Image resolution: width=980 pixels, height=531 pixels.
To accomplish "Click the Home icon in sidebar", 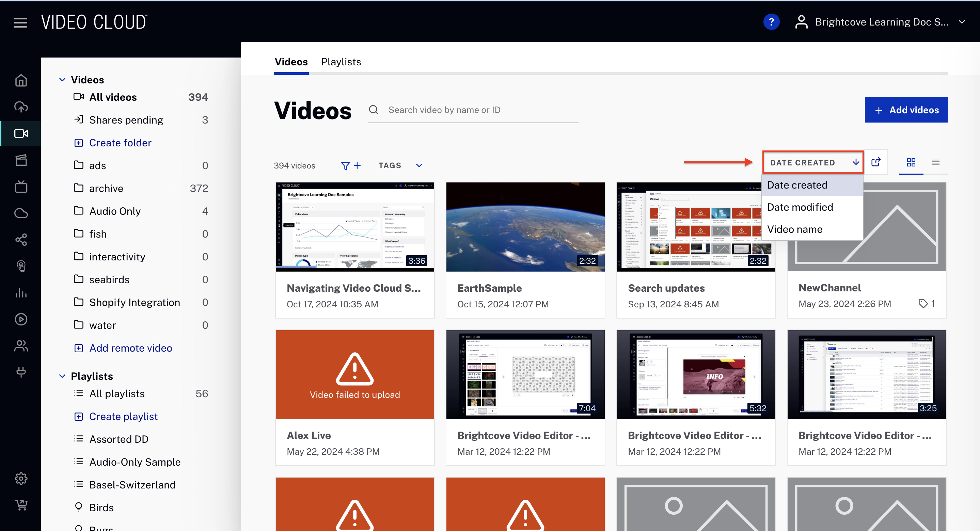I will point(21,80).
